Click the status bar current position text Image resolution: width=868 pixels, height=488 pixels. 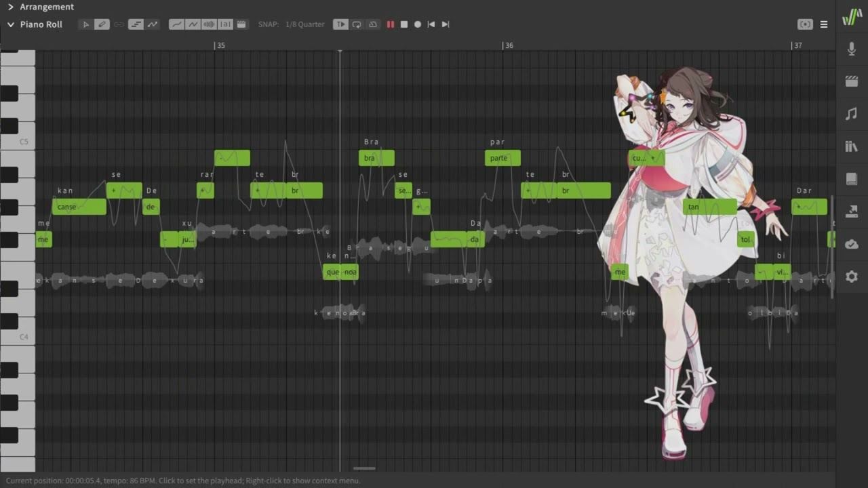click(x=183, y=481)
